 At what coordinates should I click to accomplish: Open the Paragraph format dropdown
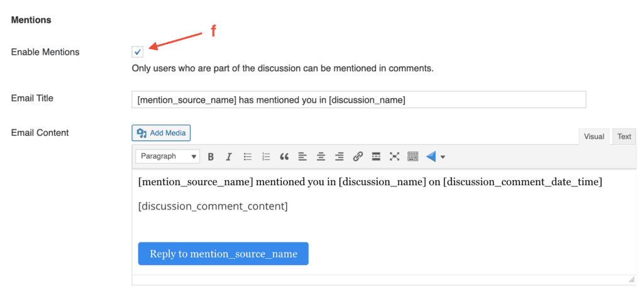[167, 156]
